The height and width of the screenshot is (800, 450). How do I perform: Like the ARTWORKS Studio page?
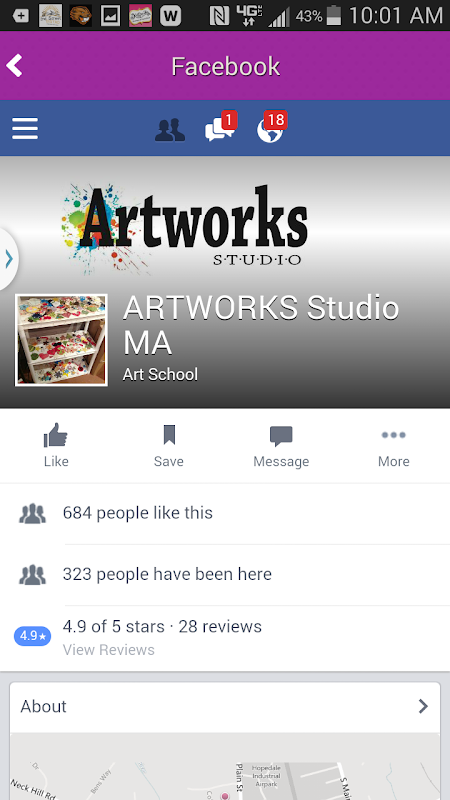click(56, 445)
